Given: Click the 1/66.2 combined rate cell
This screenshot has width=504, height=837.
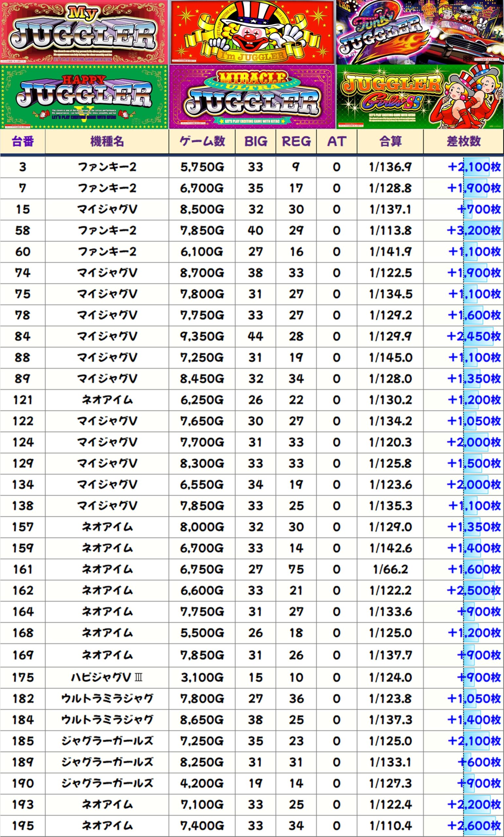Looking at the screenshot, I should pyautogui.click(x=390, y=569).
